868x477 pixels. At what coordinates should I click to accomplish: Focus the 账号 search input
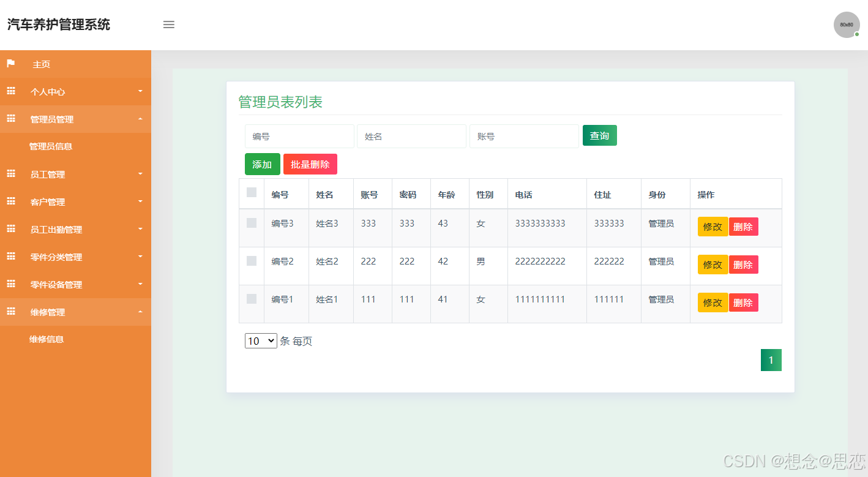[x=524, y=136]
